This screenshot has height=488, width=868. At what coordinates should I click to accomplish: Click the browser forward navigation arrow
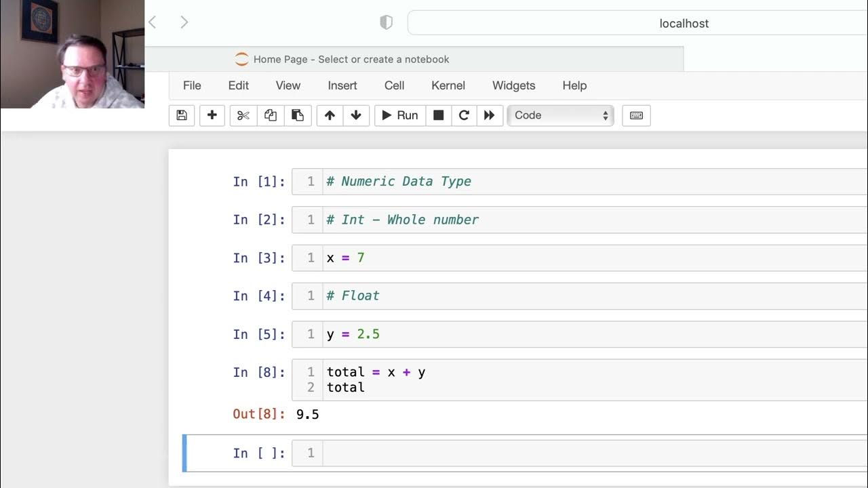[184, 22]
